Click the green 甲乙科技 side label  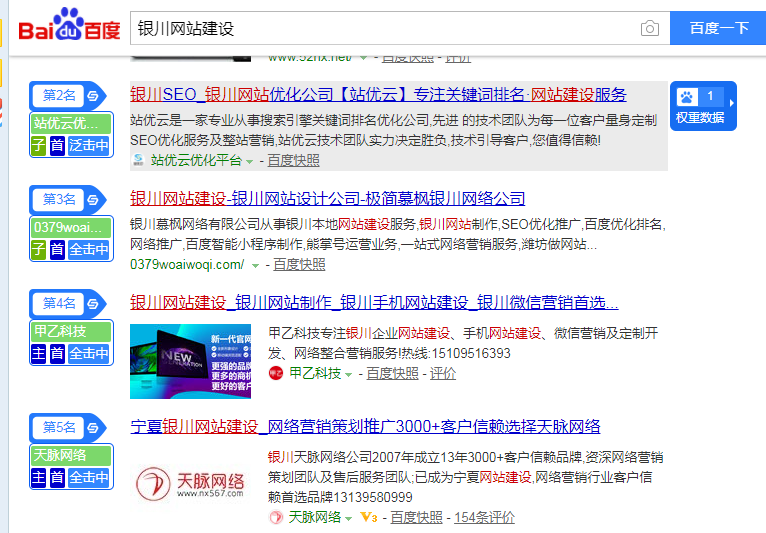tap(71, 332)
